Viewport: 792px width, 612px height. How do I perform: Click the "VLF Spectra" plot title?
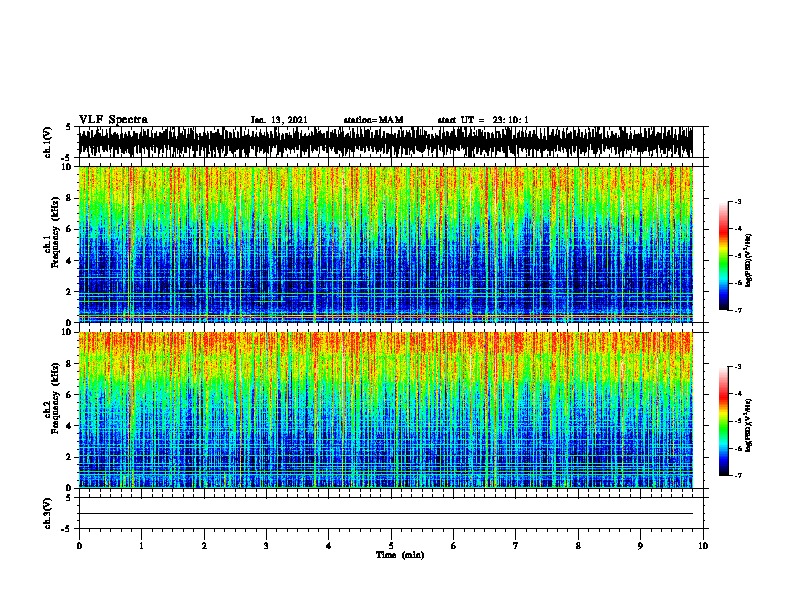click(x=113, y=120)
